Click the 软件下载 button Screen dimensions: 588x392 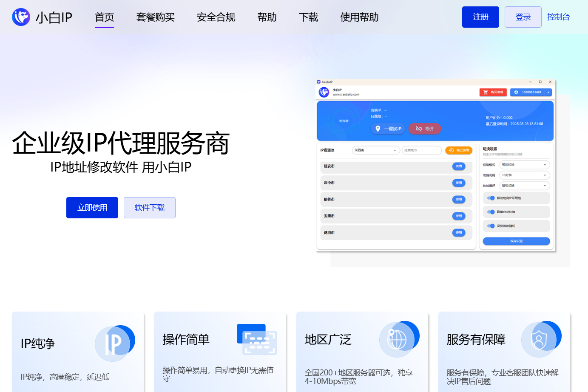pyautogui.click(x=150, y=208)
